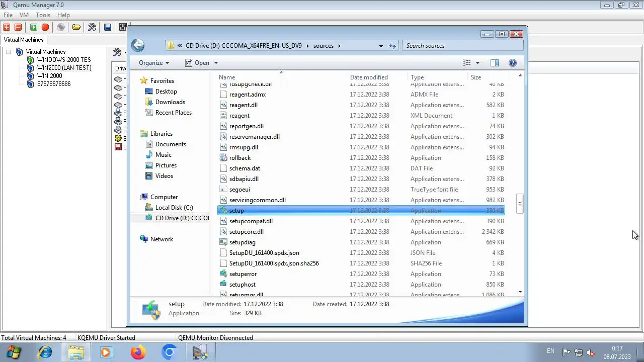Sort files by the Type column
The height and width of the screenshot is (362, 644).
pos(437,77)
